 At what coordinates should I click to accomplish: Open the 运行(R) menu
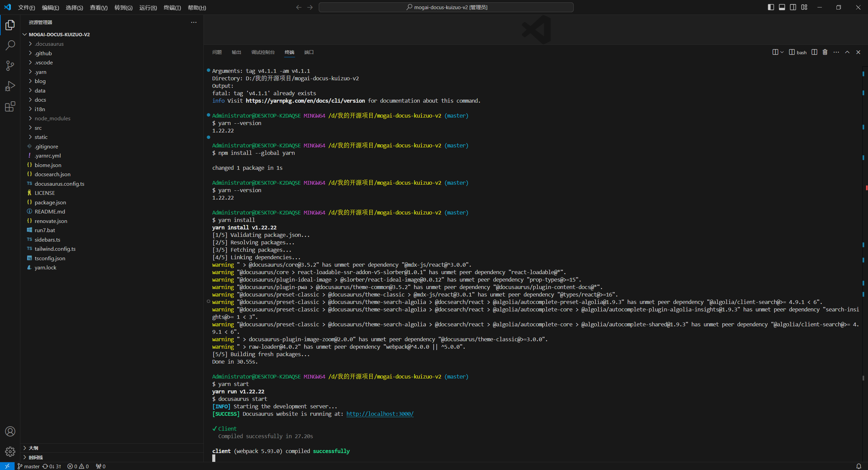pos(148,7)
